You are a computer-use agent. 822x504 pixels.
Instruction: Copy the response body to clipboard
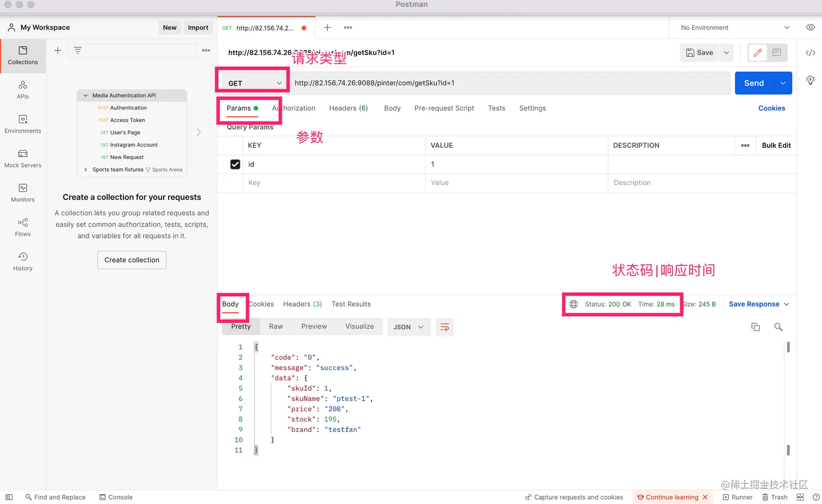coord(755,327)
